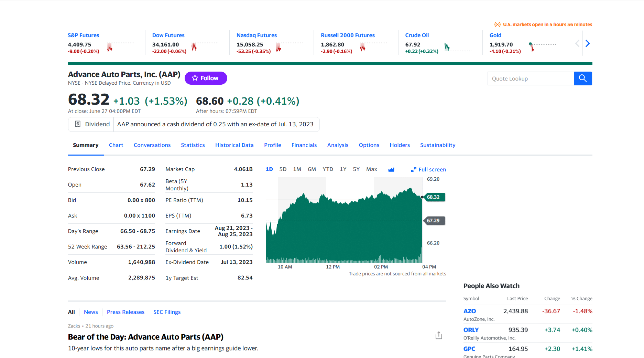
Task: Open chart in Full screen
Action: pos(428,169)
